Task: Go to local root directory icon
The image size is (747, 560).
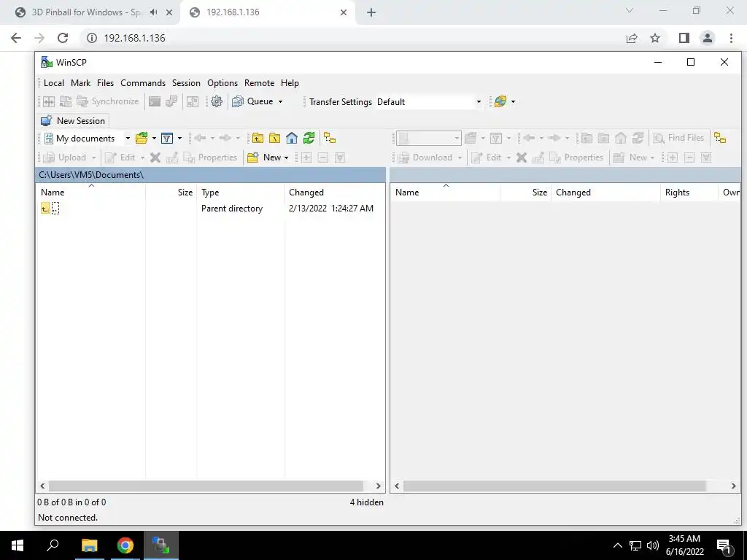Action: tap(274, 138)
